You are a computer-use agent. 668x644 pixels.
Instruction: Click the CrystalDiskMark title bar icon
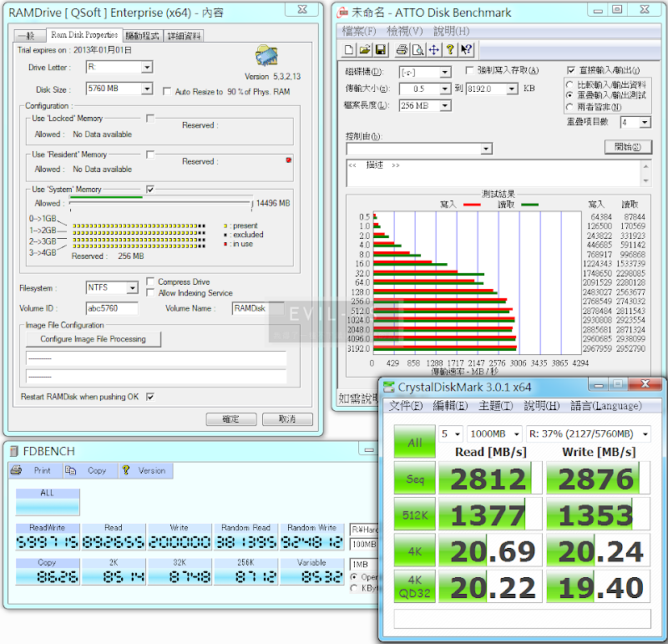tap(388, 387)
